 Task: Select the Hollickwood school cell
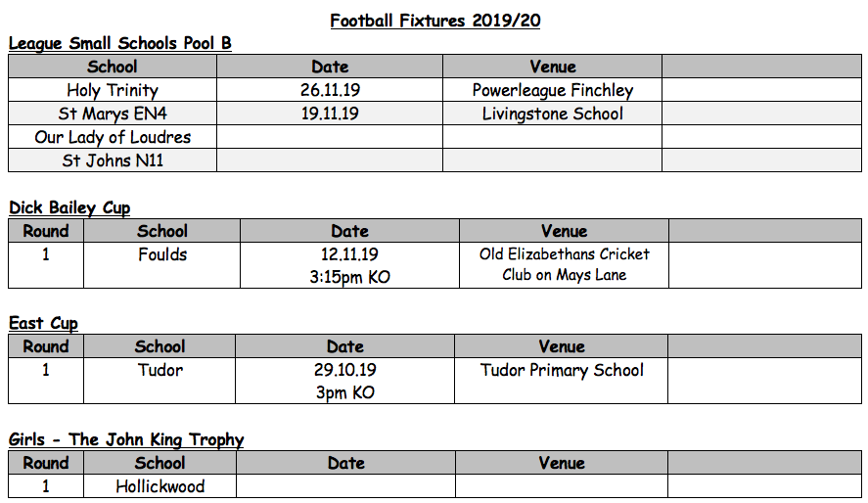(x=160, y=486)
